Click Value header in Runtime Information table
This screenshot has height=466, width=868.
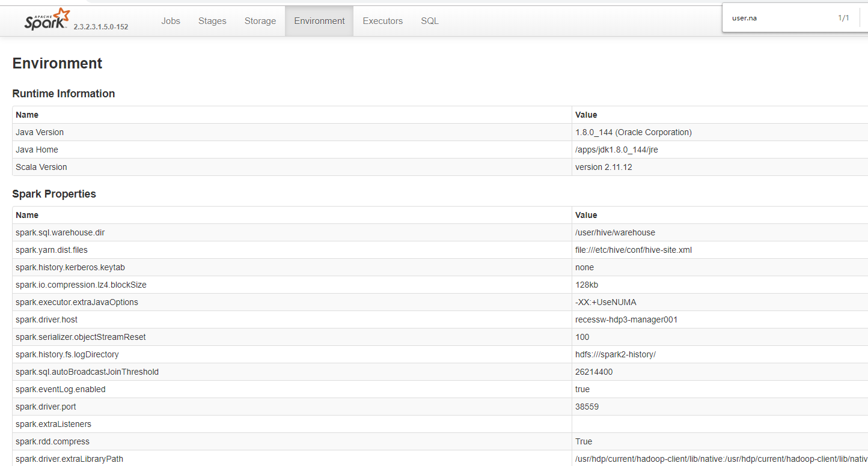[x=586, y=115]
